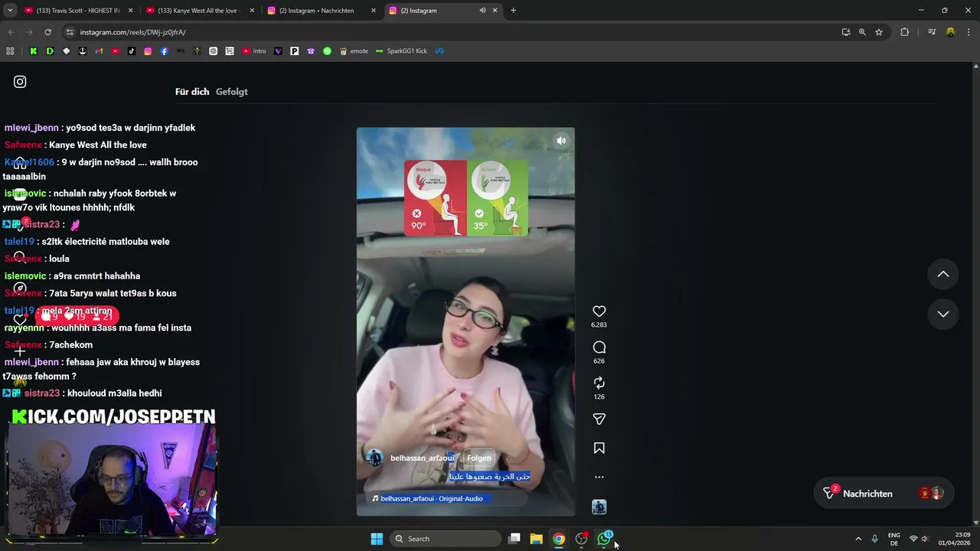Click the address bar URL
Viewport: 980px width, 551px height.
[x=133, y=32]
